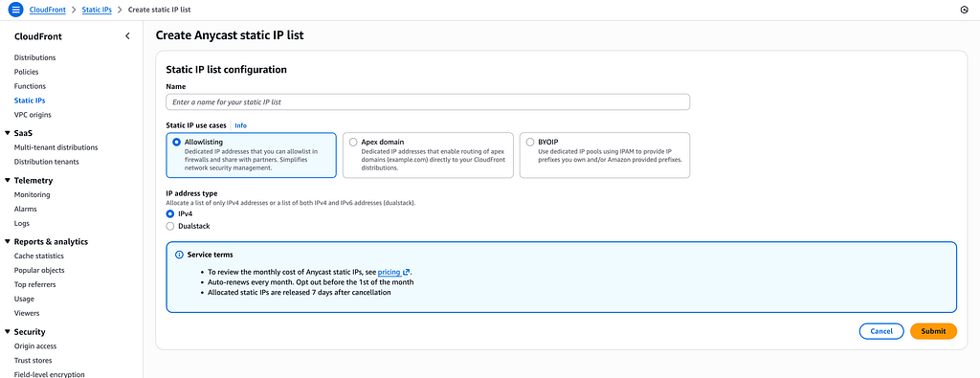Open Viewers report in sidebar
This screenshot has height=378, width=980.
26,313
